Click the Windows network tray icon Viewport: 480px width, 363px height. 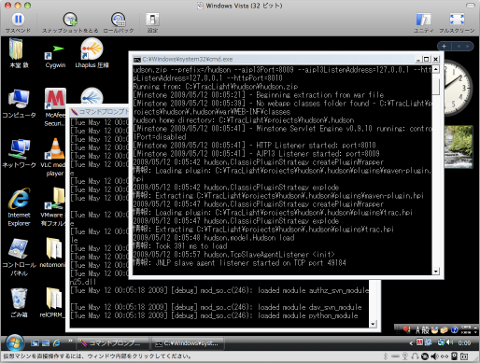coord(441,342)
